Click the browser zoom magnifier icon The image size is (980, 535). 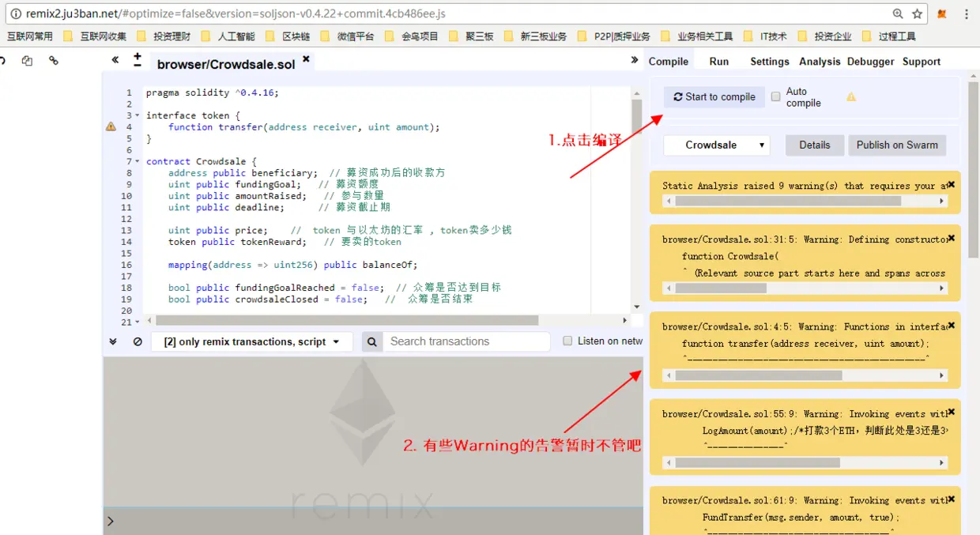898,14
